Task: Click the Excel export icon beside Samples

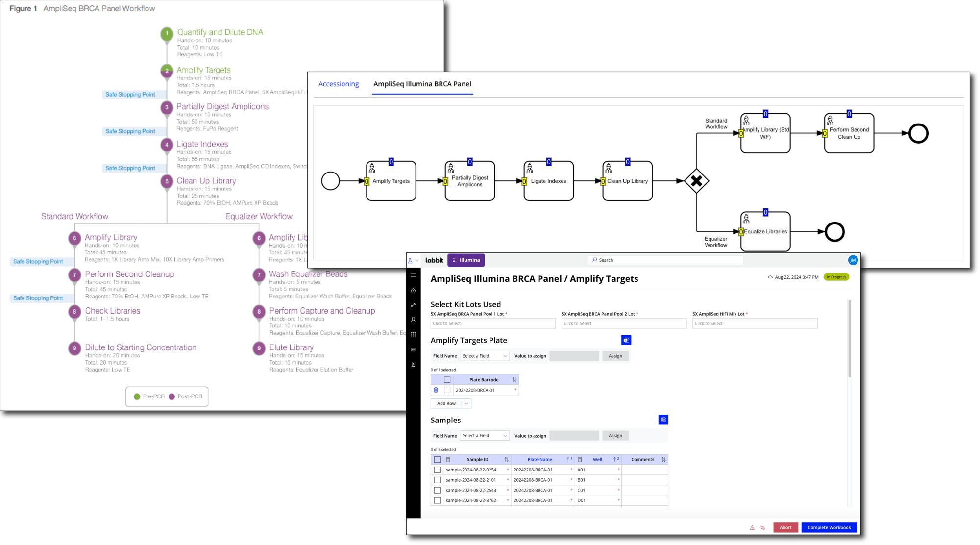Action: tap(663, 420)
